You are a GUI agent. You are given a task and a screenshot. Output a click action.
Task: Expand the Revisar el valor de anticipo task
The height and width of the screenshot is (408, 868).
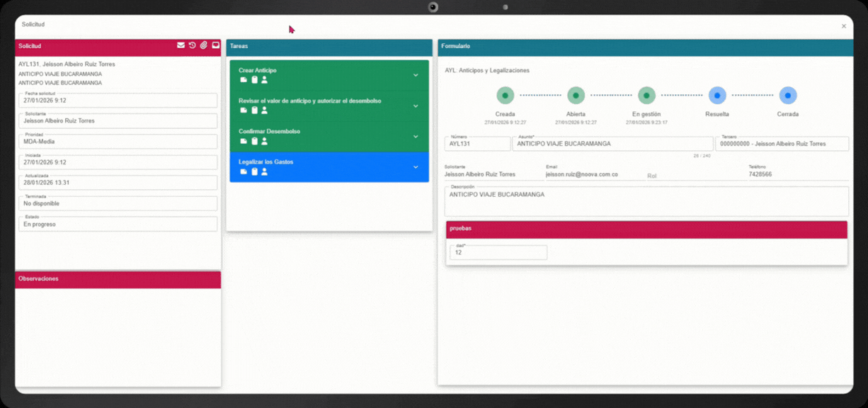(416, 106)
